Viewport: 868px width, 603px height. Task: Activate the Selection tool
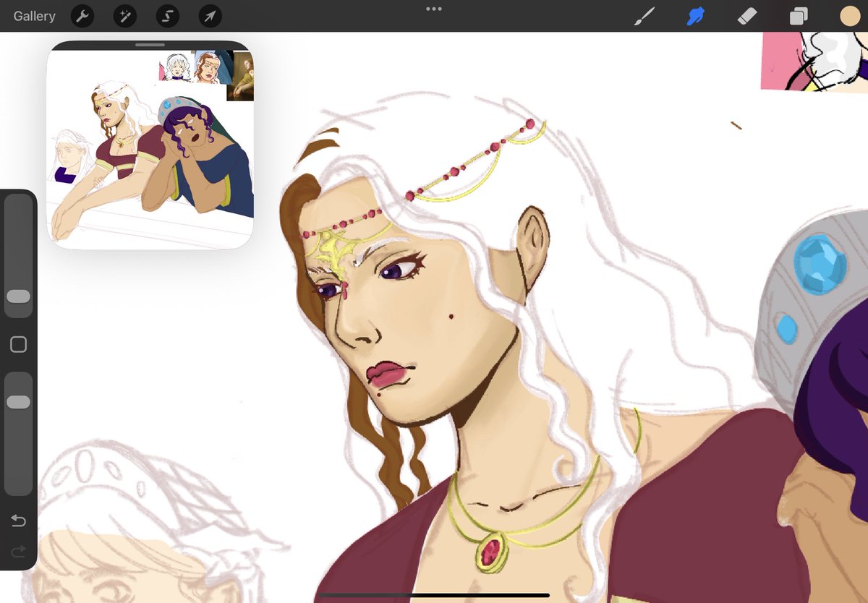(167, 16)
